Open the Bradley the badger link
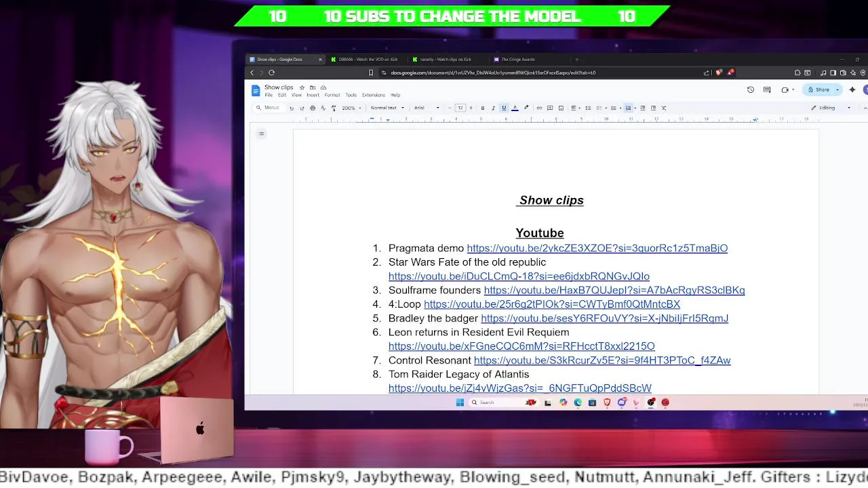 pos(605,319)
